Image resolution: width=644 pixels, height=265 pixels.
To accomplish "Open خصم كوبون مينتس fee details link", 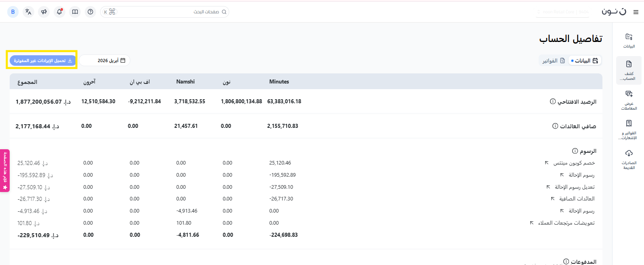I will point(547,163).
